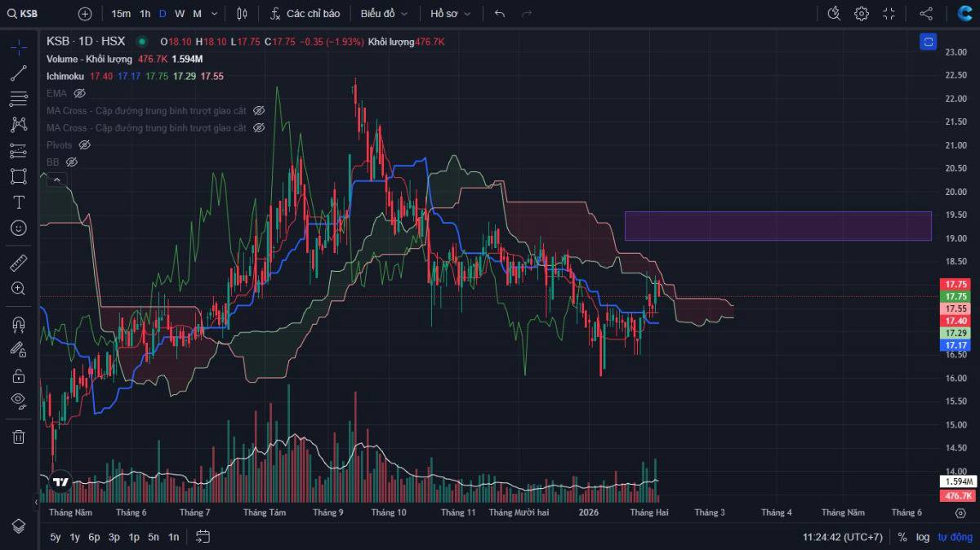Delete drawings with the trash icon
The height and width of the screenshot is (550, 980).
click(x=18, y=437)
